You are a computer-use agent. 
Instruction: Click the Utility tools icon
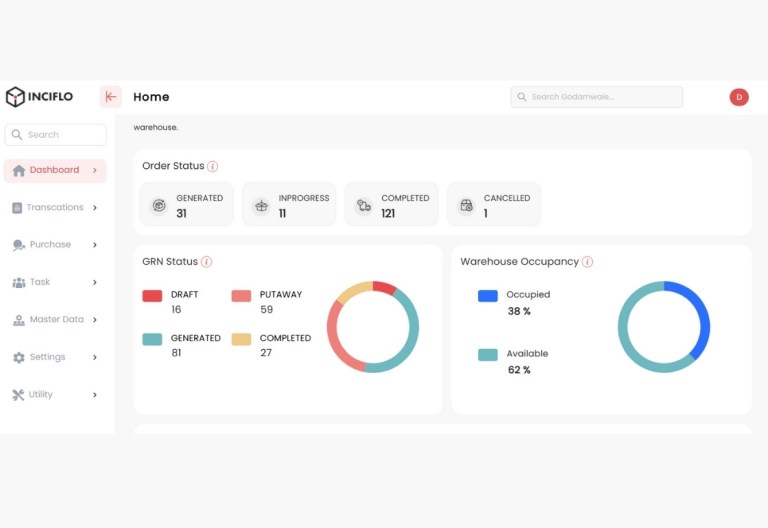pyautogui.click(x=18, y=395)
